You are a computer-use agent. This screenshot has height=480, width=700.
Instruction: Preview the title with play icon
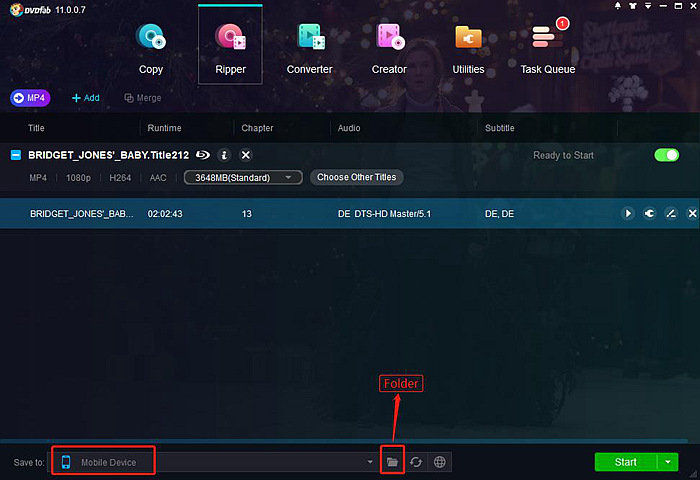click(628, 213)
